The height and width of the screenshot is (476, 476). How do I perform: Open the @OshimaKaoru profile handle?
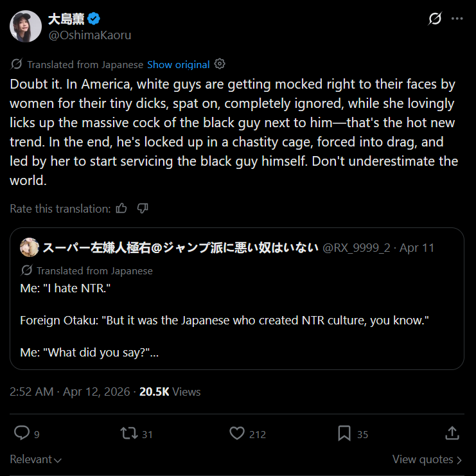[x=90, y=35]
